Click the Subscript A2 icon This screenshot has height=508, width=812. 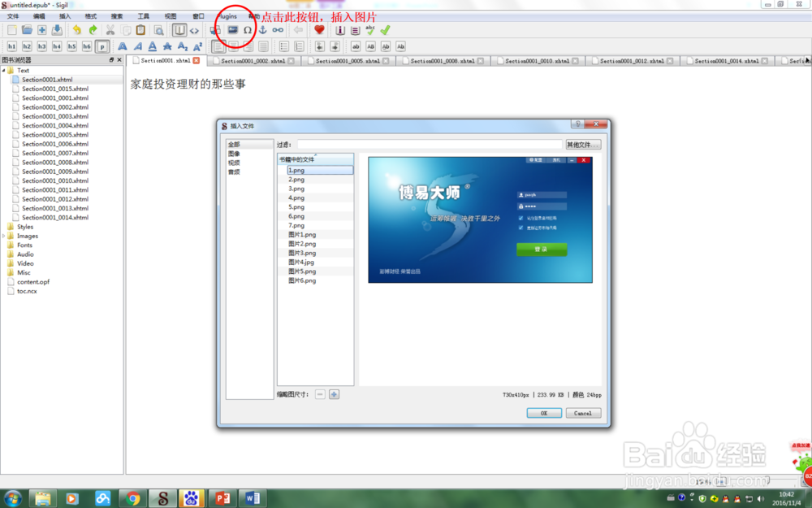(182, 46)
